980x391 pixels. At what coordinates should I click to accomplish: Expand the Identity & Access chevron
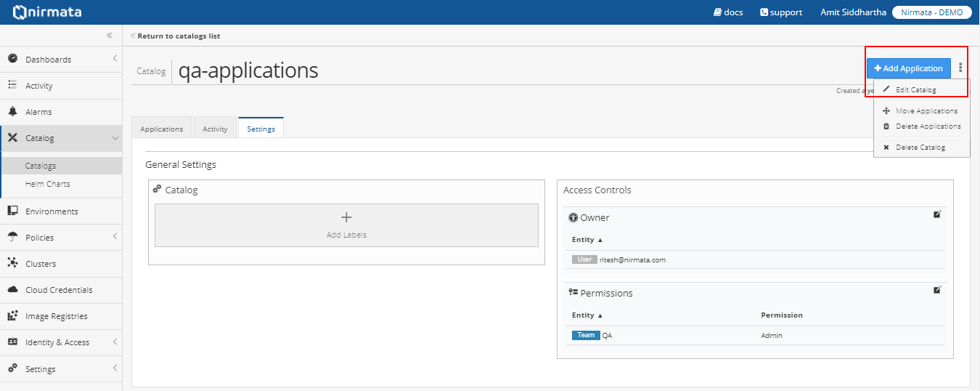[115, 342]
